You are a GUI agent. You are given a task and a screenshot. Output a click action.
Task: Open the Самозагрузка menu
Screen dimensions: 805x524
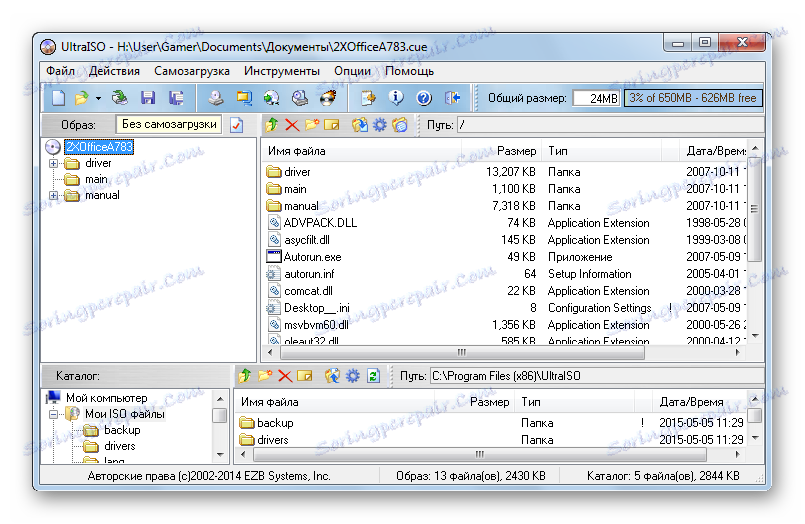click(192, 71)
